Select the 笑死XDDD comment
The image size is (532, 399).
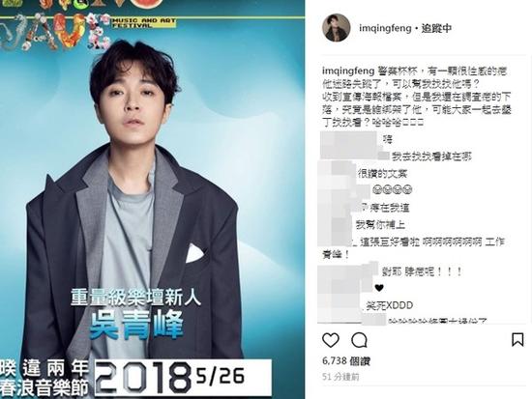pyautogui.click(x=390, y=305)
